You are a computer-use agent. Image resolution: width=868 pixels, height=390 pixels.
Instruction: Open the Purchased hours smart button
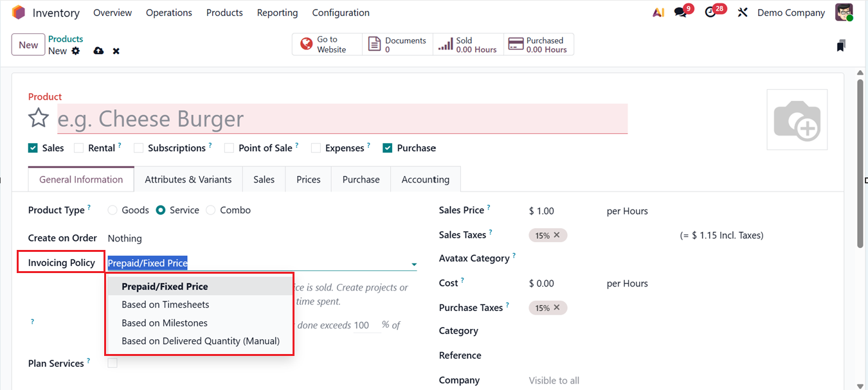538,44
